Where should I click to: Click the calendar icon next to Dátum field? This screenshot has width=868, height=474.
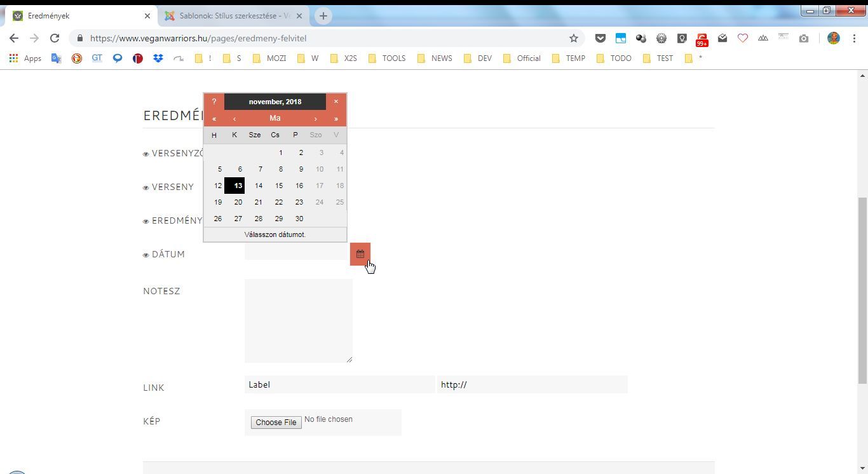[360, 254]
